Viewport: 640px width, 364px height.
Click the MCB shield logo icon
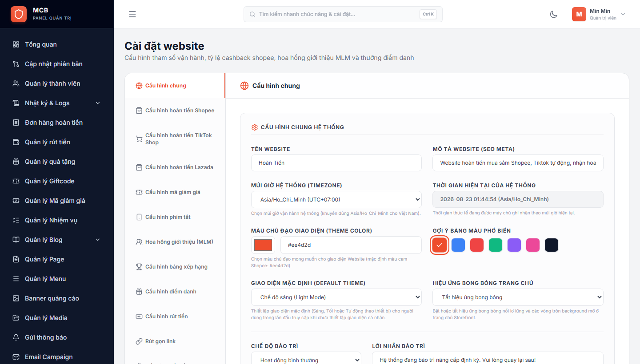(19, 14)
